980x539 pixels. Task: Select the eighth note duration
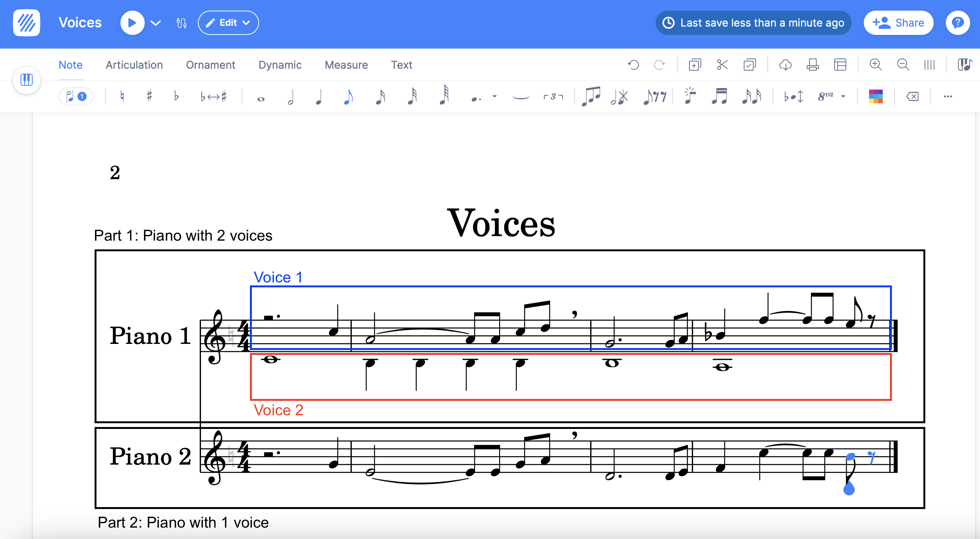point(348,96)
